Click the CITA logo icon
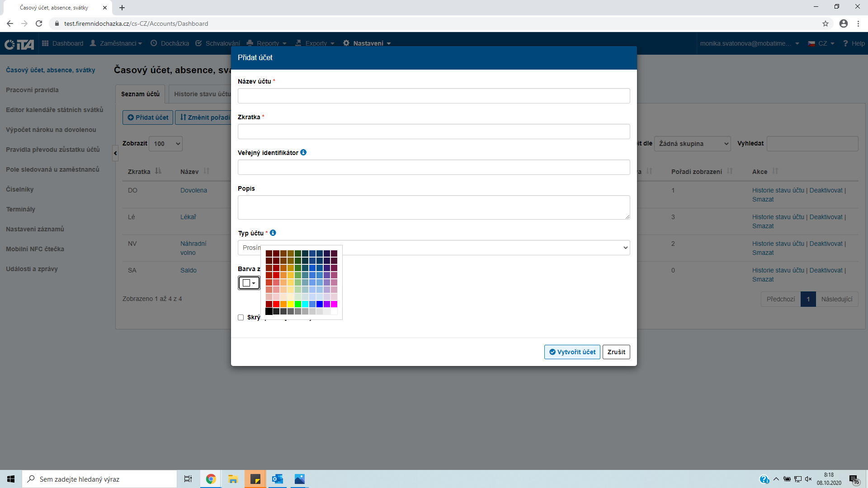 click(19, 44)
